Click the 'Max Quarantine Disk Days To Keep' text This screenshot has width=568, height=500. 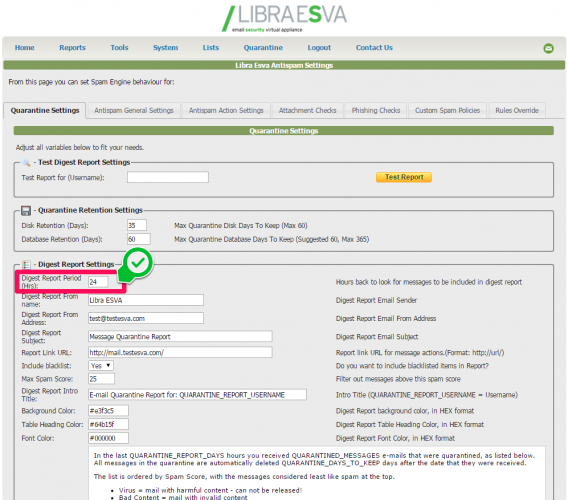tap(241, 225)
